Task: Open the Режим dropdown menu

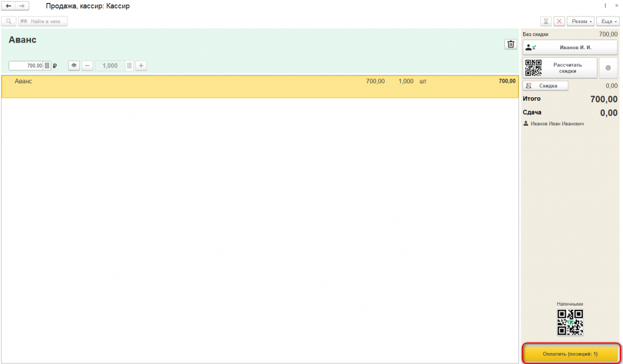Action: [580, 21]
